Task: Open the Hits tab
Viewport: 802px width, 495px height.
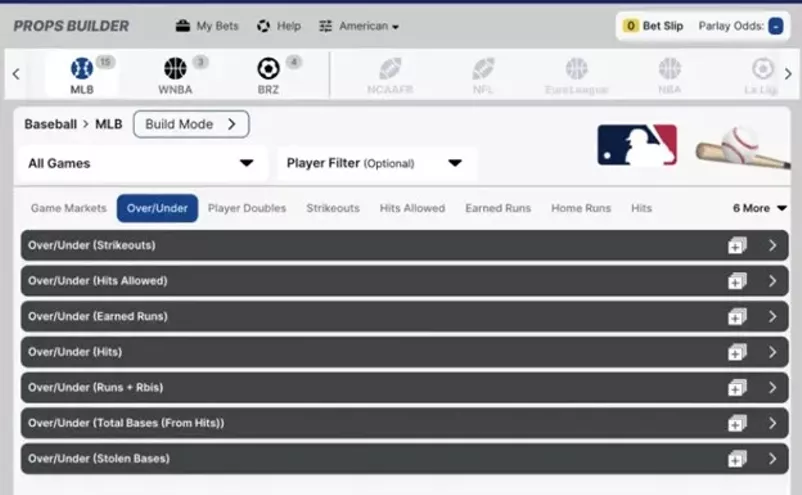Action: click(x=641, y=208)
